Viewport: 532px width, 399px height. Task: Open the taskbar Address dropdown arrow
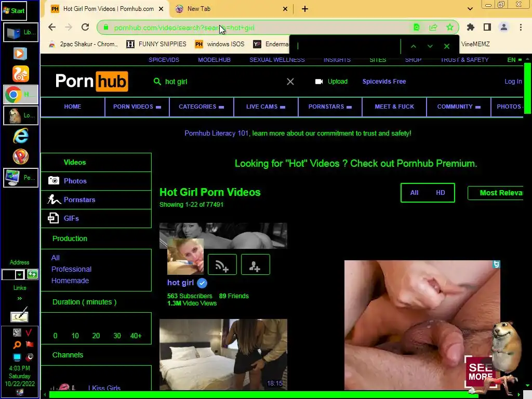click(x=19, y=274)
